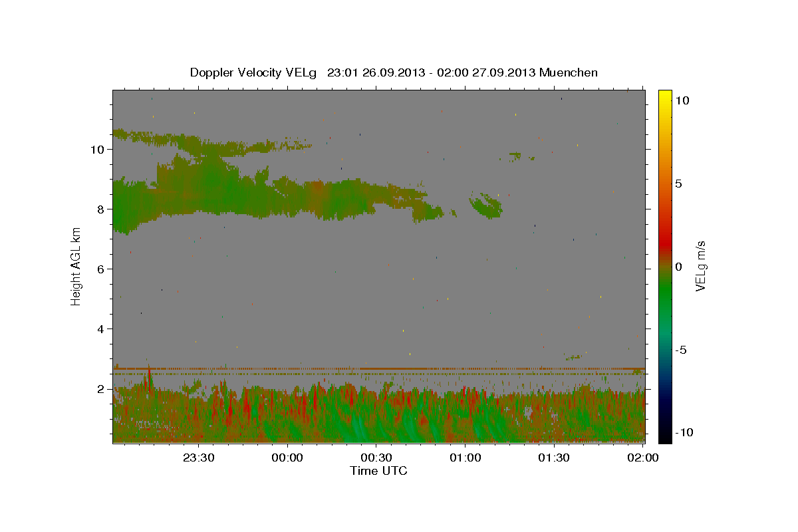Click the 23:30 time tick label
Viewport: 798px width, 532px height.
(199, 458)
